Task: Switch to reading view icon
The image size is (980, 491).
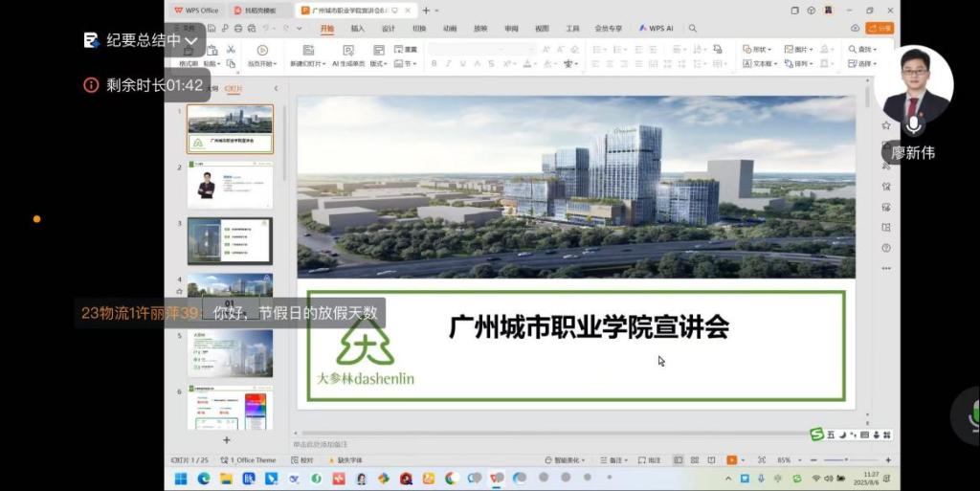Action: click(711, 459)
